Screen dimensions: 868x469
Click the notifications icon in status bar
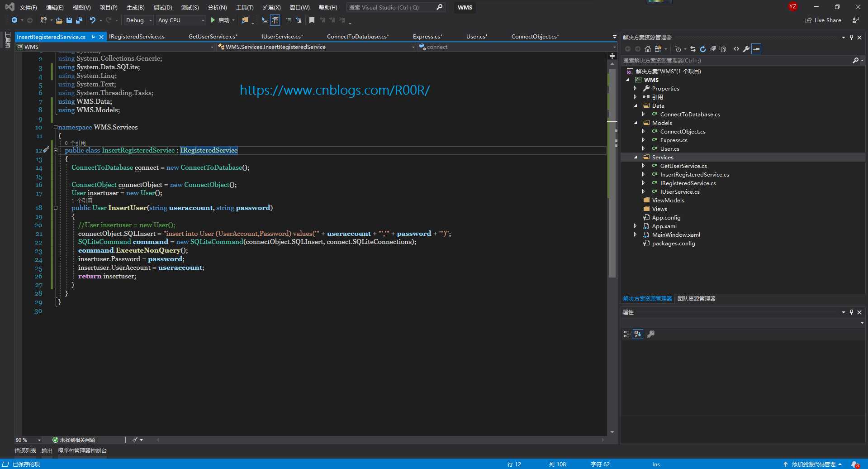point(855,464)
